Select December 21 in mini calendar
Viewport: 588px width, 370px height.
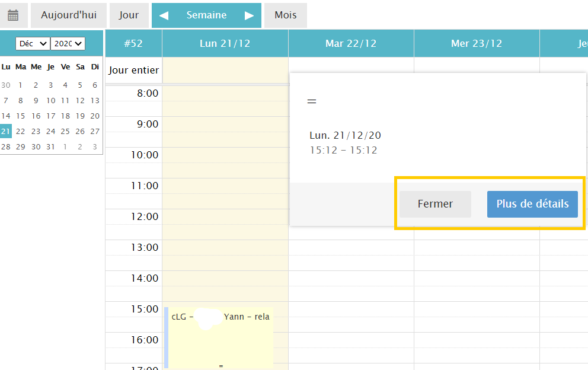point(6,131)
